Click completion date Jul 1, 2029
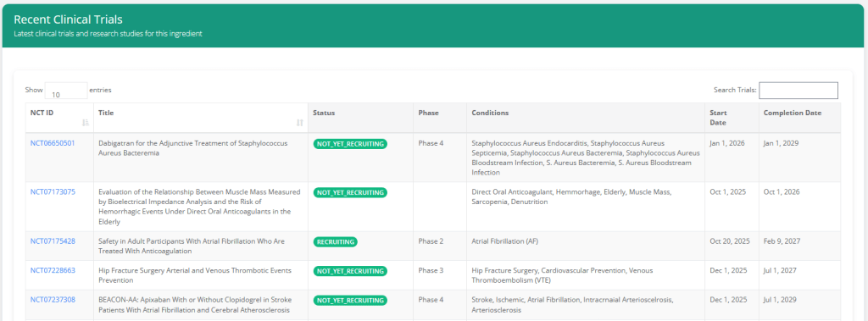 coord(780,300)
